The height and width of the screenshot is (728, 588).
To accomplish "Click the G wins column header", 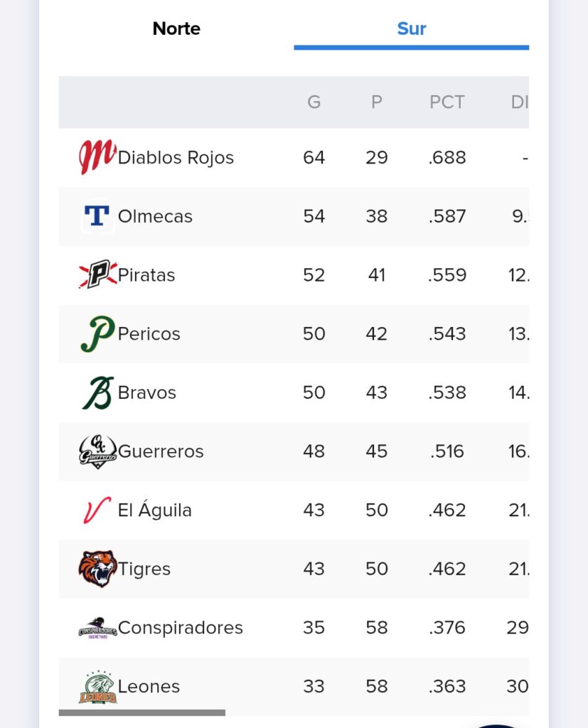I will coord(314,102).
